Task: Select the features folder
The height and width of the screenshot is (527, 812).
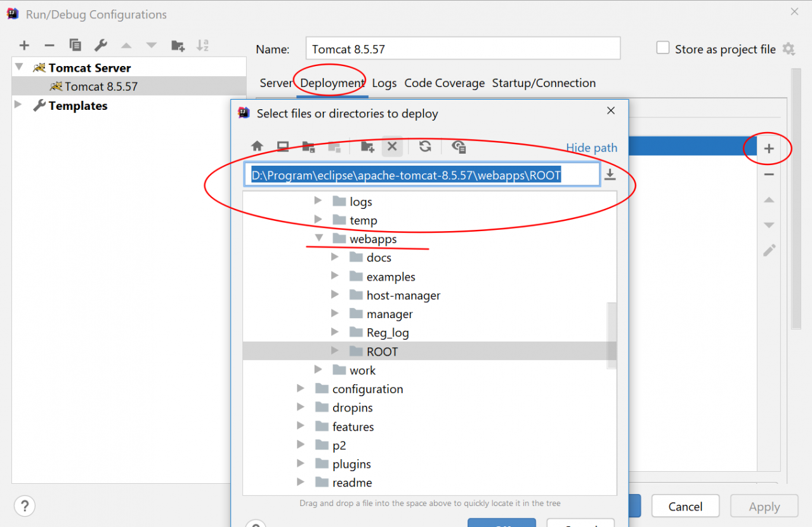Action: [353, 427]
